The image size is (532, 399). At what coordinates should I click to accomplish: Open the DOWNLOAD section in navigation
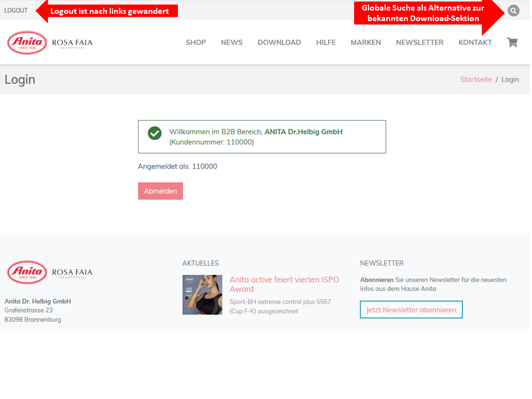[x=279, y=43]
